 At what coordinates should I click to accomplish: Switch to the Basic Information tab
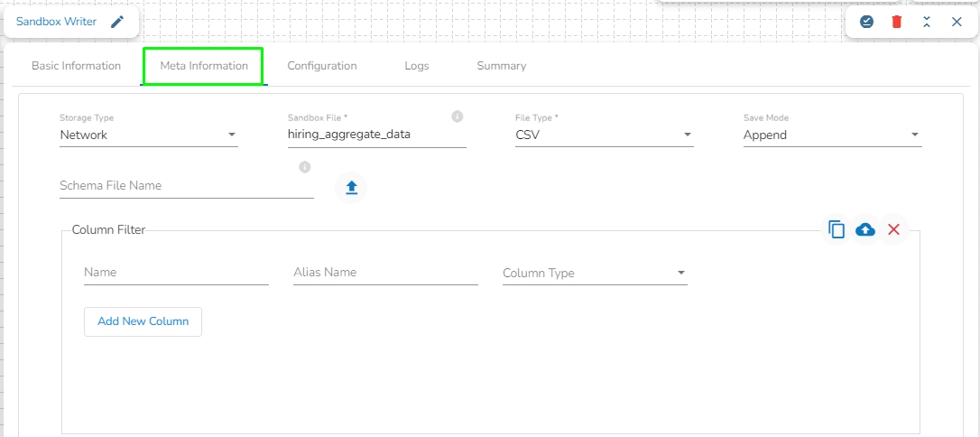[x=76, y=66]
